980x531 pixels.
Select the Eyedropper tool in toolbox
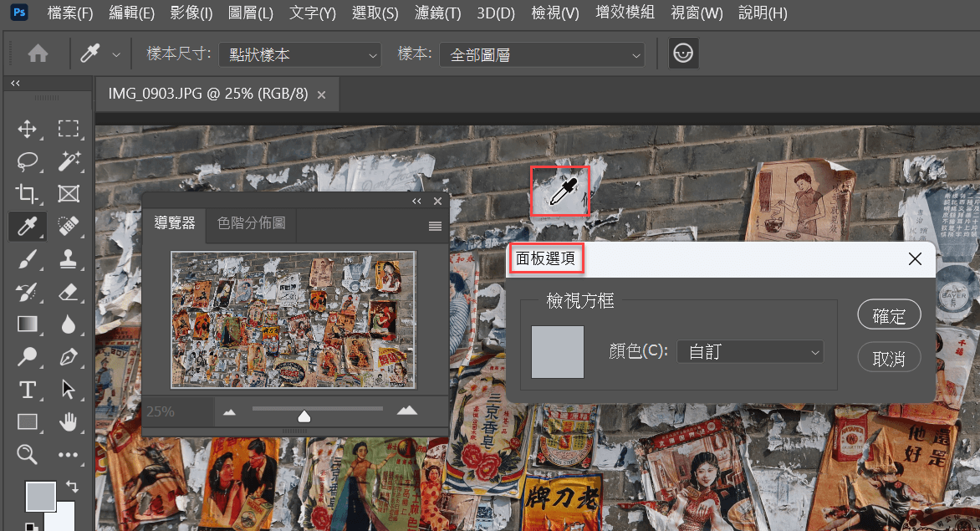[x=27, y=226]
